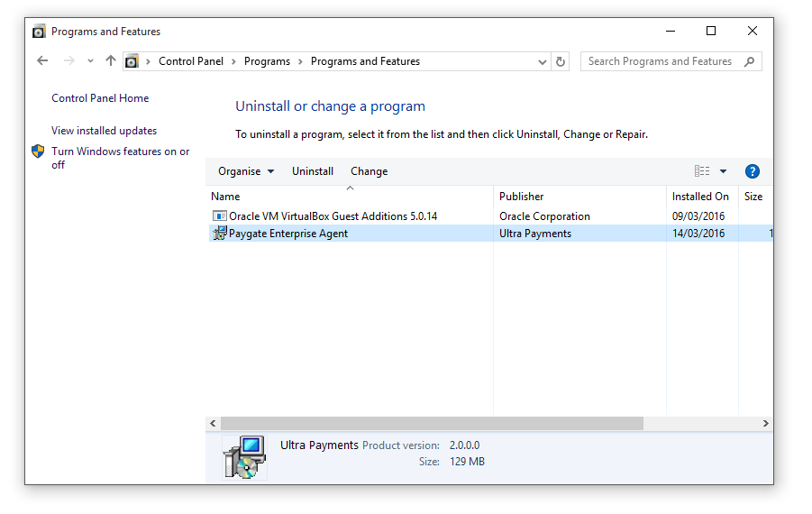Click the installer icon in details pane
The image size is (812, 514).
[244, 456]
